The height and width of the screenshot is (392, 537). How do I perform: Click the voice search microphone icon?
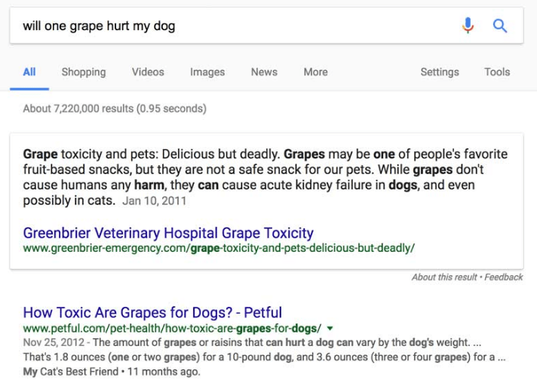tap(468, 26)
